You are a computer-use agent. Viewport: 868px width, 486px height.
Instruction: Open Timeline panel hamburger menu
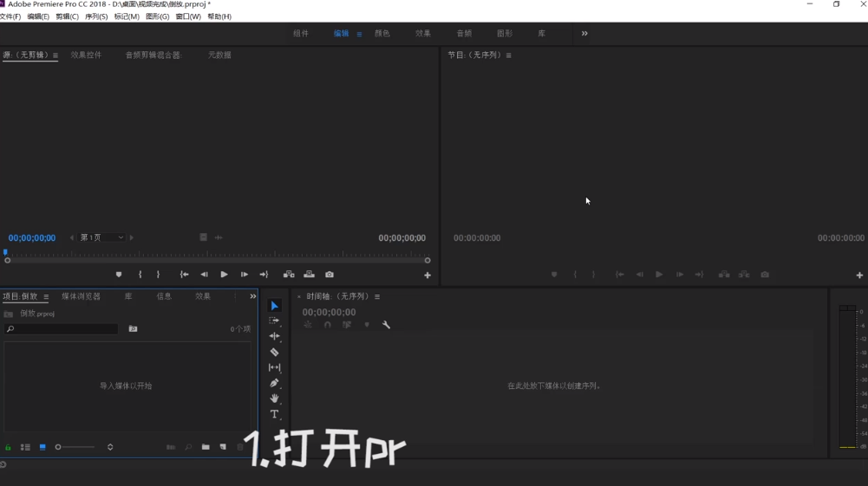(x=377, y=297)
